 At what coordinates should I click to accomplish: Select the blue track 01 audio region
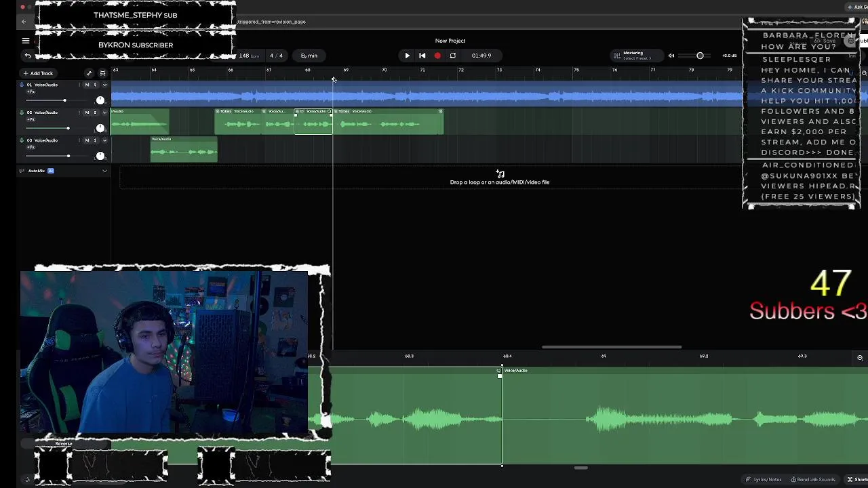[427, 94]
